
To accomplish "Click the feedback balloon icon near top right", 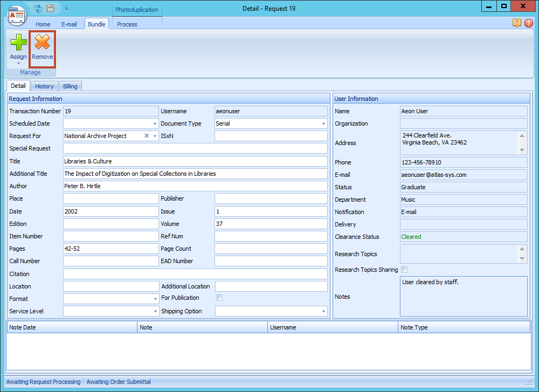I will point(517,23).
